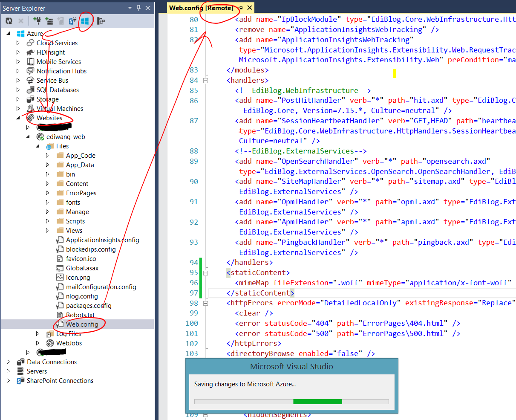Click Add SharePoint Connection icon
The height and width of the screenshot is (420, 516).
[x=73, y=20]
